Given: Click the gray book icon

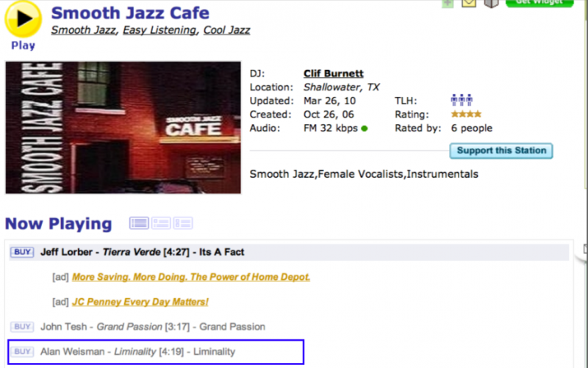Looking at the screenshot, I should tap(491, 3).
